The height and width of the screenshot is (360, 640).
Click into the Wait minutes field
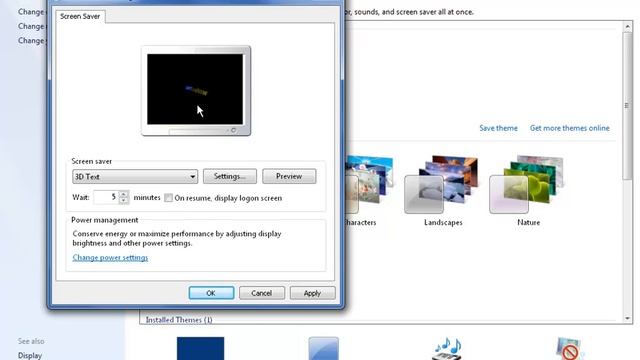click(106, 198)
